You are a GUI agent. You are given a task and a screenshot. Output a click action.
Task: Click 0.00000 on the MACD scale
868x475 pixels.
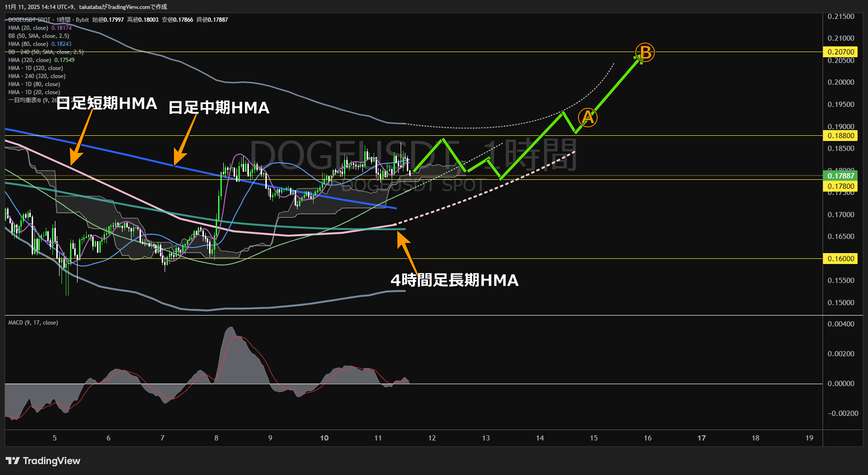[x=841, y=384]
